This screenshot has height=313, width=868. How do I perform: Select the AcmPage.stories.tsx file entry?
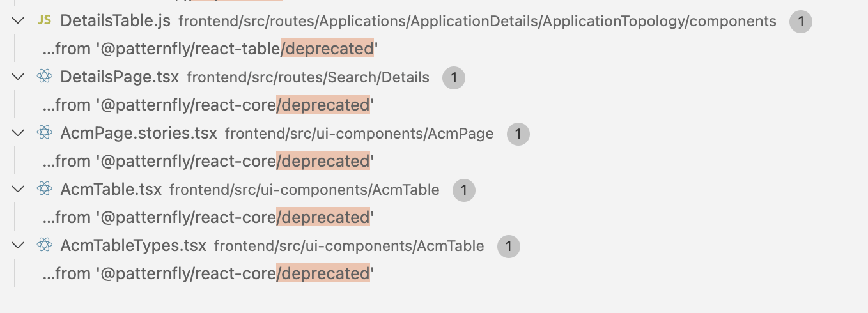139,134
